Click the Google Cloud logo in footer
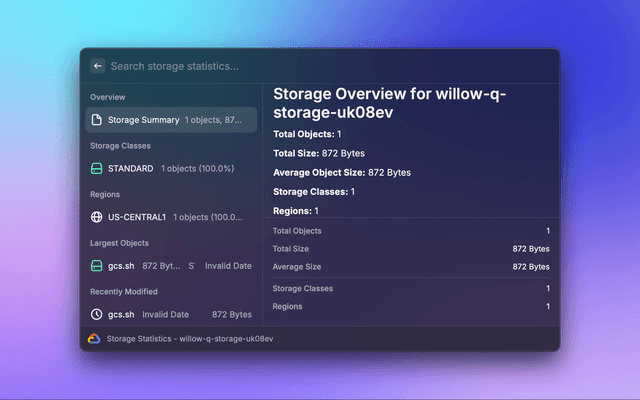 (x=94, y=339)
